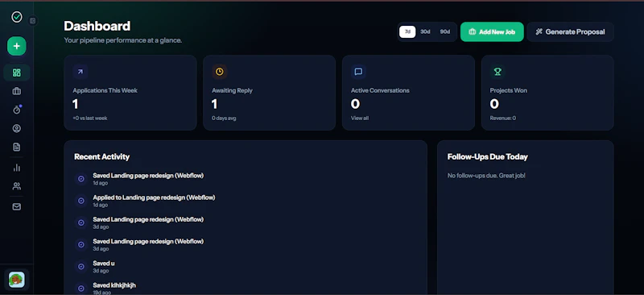Click the Revenue: 0 text
The image size is (644, 295).
click(502, 118)
